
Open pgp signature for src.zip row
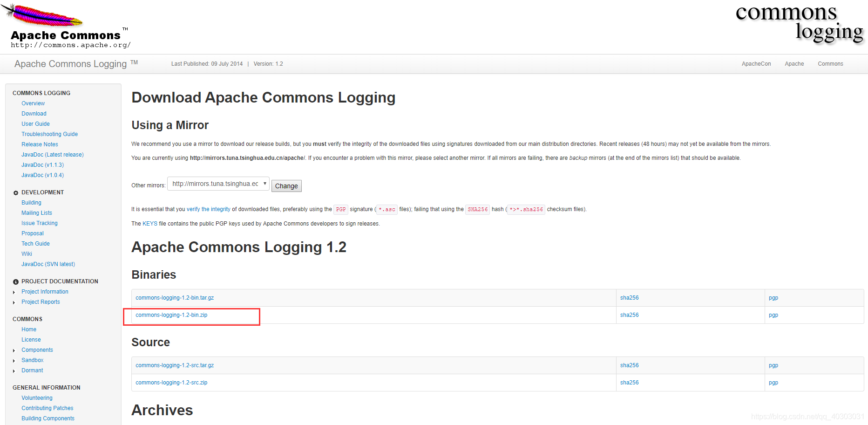click(x=773, y=383)
